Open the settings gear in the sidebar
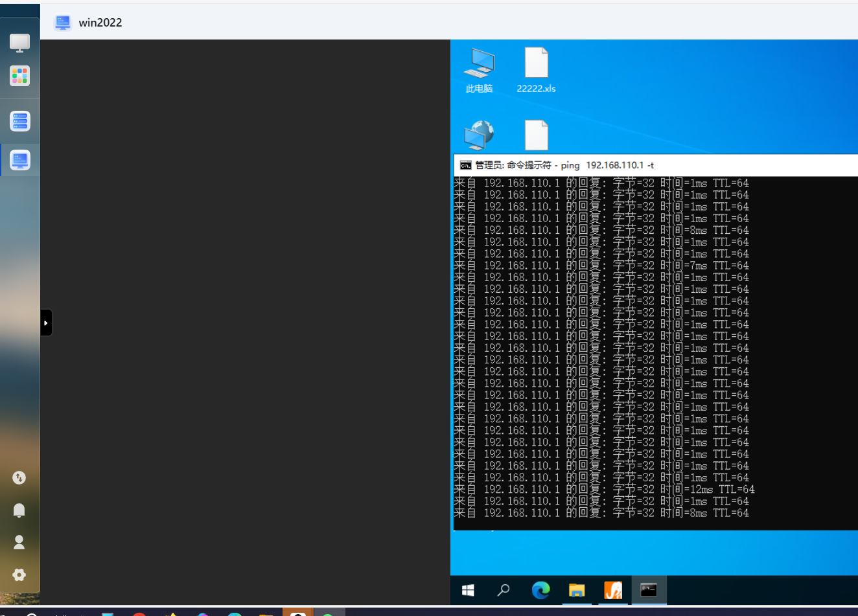Viewport: 858px width, 616px height. pos(19,575)
